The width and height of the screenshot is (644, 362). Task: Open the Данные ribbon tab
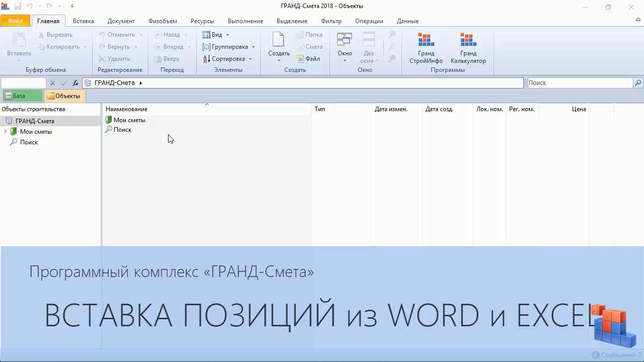tap(408, 21)
